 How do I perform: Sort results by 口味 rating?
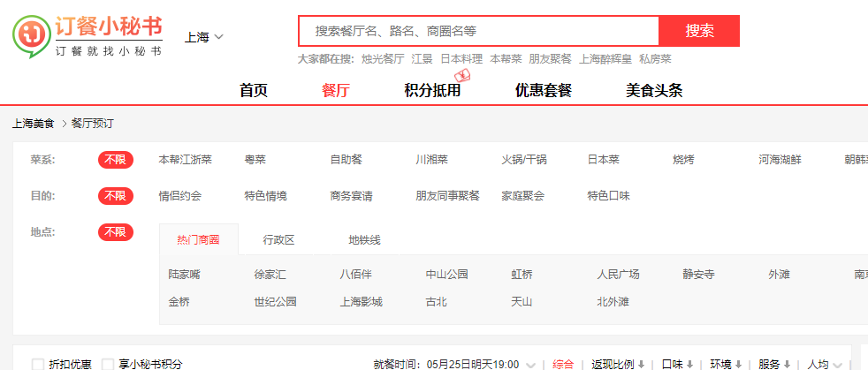(676, 364)
